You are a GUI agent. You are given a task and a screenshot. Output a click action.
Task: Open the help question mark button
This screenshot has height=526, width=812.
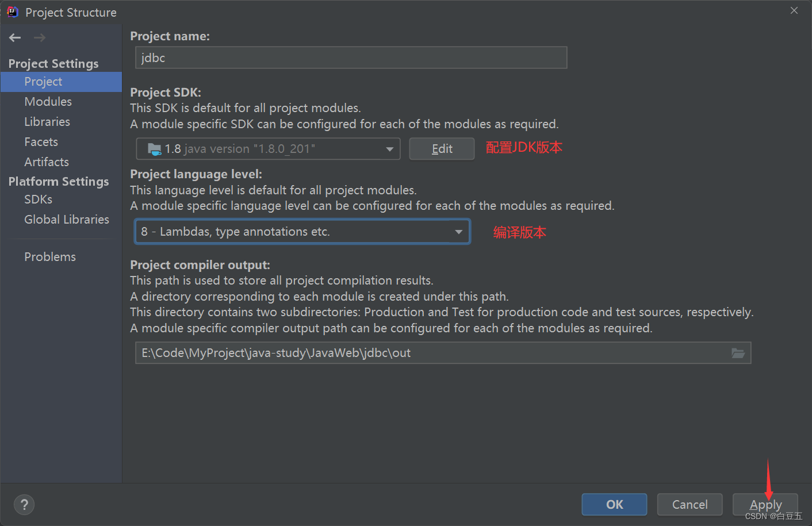pos(24,505)
